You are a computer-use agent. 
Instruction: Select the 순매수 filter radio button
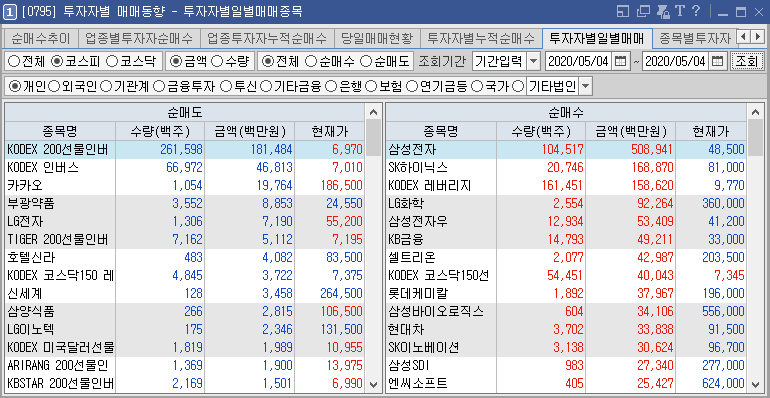(310, 61)
